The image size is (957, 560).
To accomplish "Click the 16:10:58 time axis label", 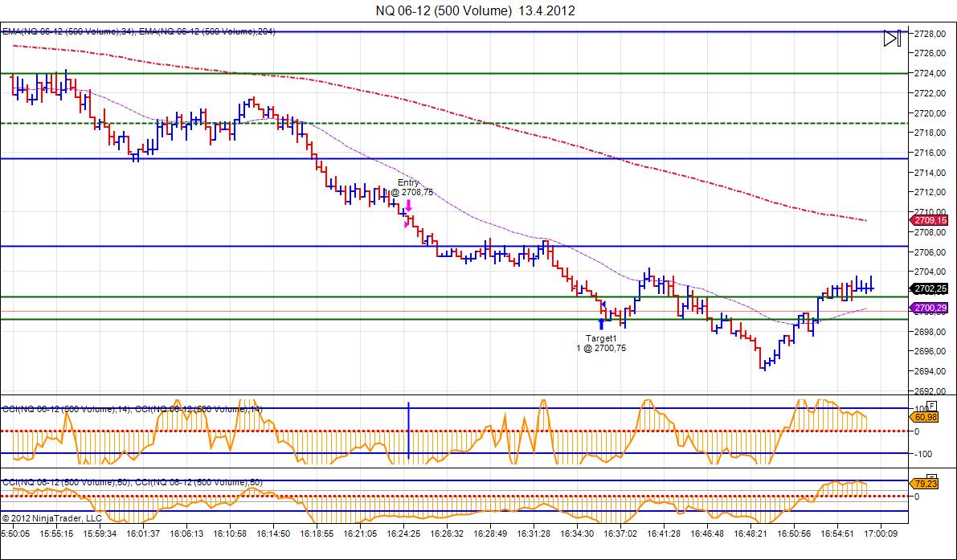I will (230, 533).
